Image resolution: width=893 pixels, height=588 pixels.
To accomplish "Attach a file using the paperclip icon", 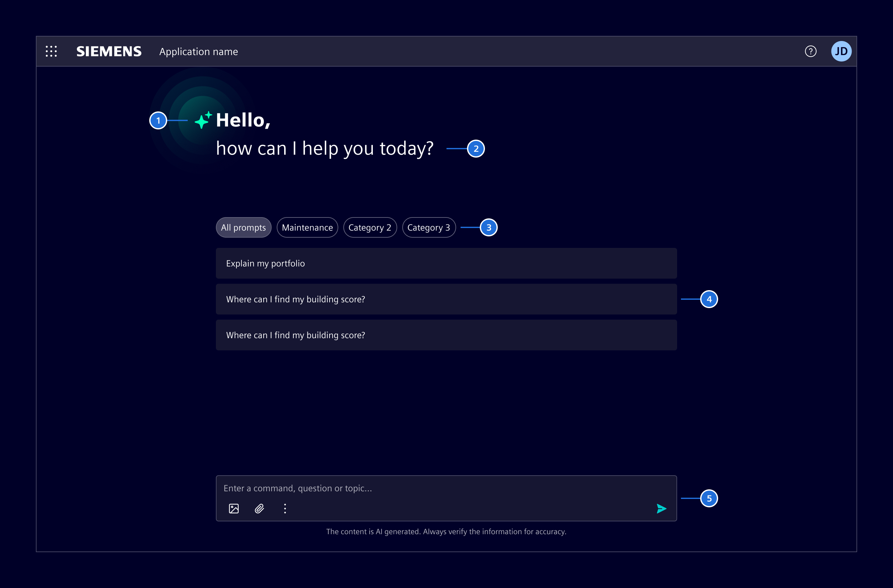I will click(259, 509).
